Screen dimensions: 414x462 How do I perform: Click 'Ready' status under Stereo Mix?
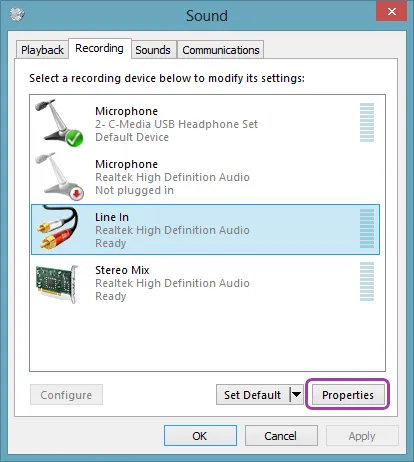click(x=111, y=296)
